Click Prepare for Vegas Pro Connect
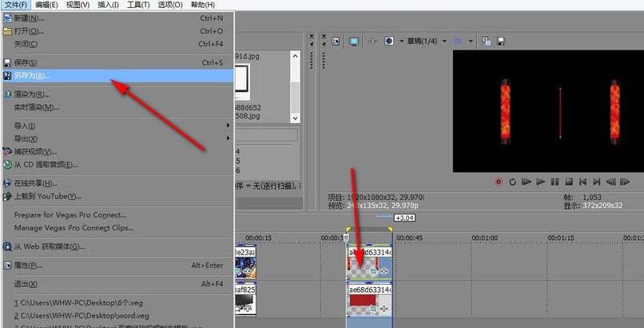The height and width of the screenshot is (328, 644). click(x=118, y=214)
